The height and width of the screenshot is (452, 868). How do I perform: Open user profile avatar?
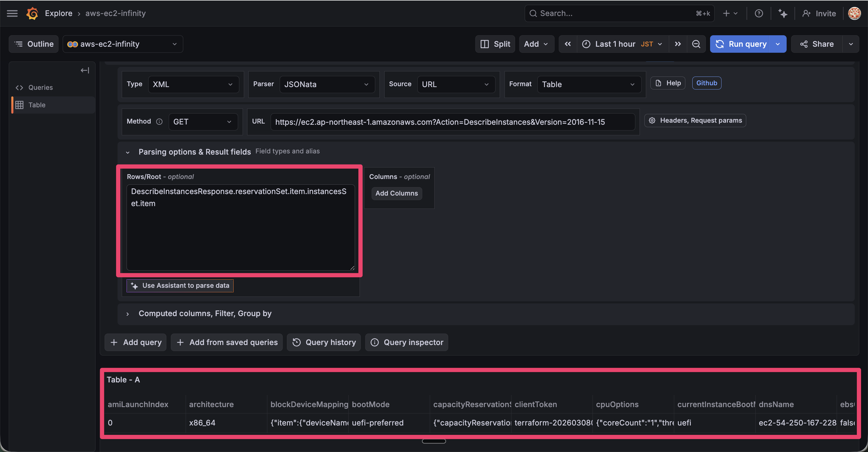coord(854,14)
